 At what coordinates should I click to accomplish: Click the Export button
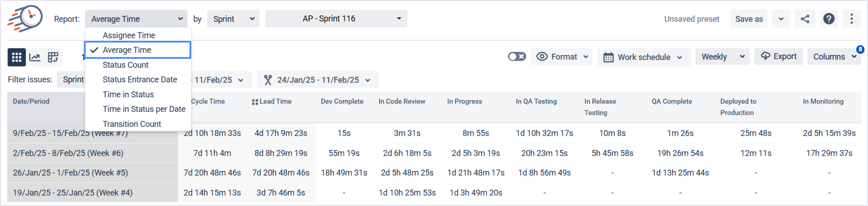778,57
